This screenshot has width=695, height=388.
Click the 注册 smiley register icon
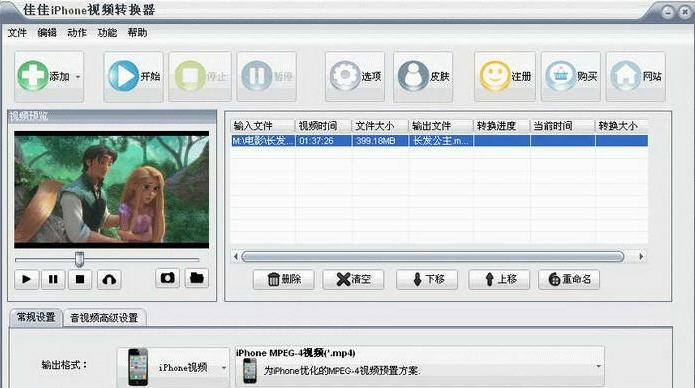pyautogui.click(x=495, y=76)
